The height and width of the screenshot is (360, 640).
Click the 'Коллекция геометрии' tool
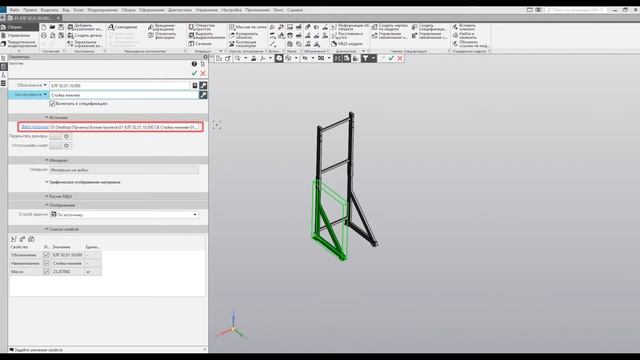[243, 44]
